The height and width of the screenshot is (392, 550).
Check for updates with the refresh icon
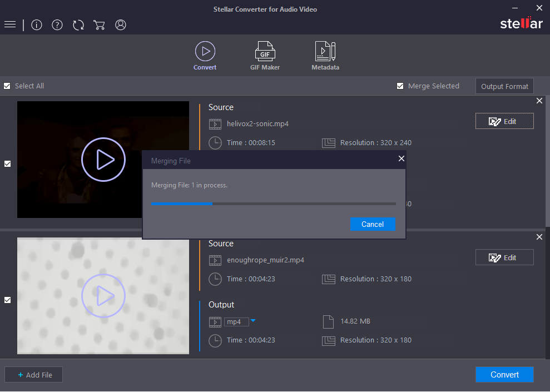point(78,25)
